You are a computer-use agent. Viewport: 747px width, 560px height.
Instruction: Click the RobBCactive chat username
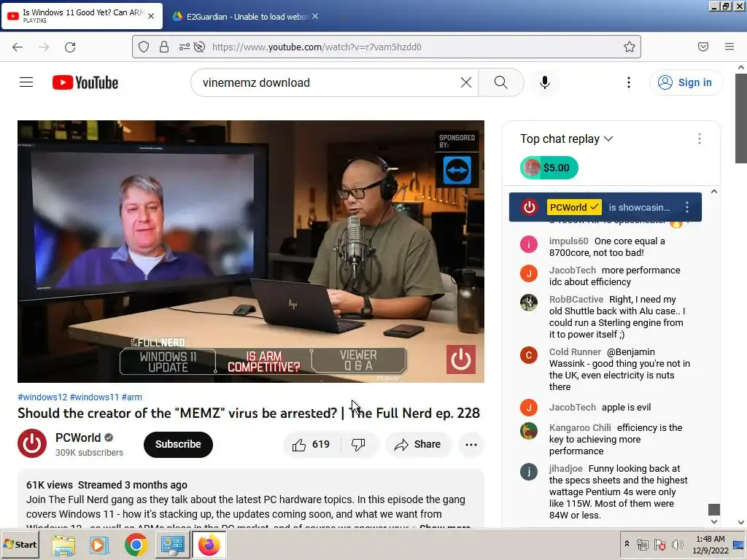click(x=576, y=299)
